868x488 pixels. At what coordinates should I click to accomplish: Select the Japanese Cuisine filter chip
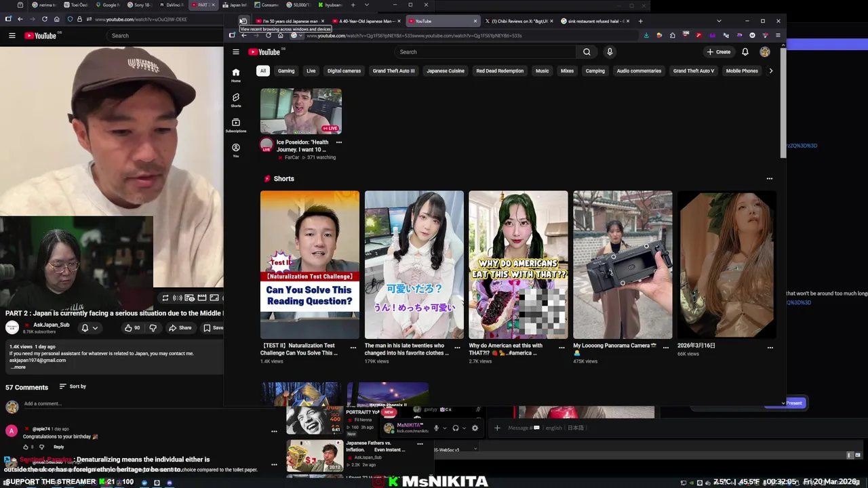pos(446,70)
